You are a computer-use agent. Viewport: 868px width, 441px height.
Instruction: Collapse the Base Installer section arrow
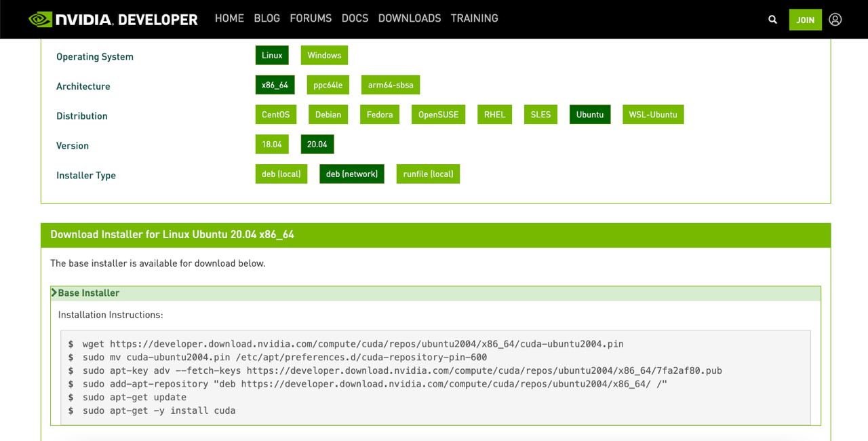point(54,293)
